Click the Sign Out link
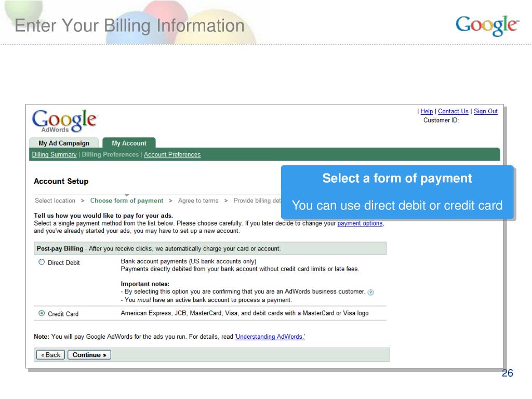 click(x=486, y=111)
